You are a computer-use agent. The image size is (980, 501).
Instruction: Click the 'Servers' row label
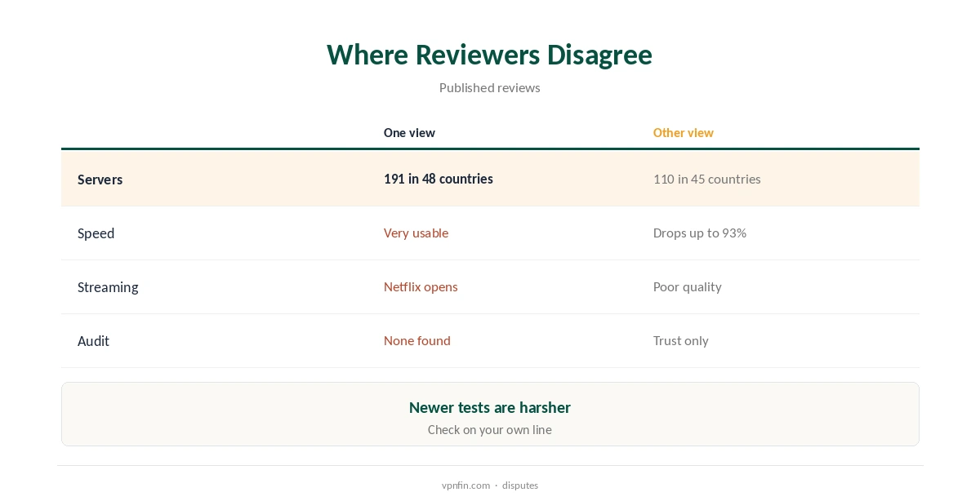pyautogui.click(x=100, y=180)
